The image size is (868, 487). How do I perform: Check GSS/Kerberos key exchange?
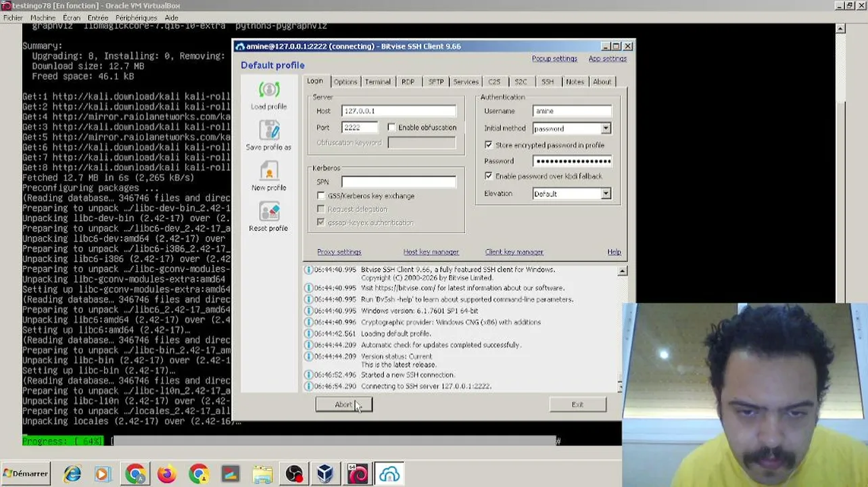point(321,195)
